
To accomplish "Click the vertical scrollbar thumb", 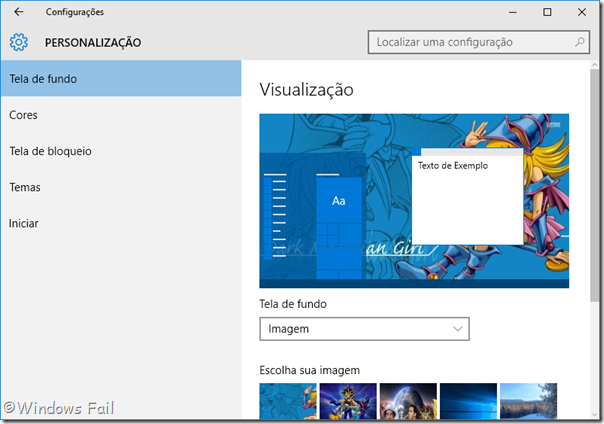I will pos(595,185).
